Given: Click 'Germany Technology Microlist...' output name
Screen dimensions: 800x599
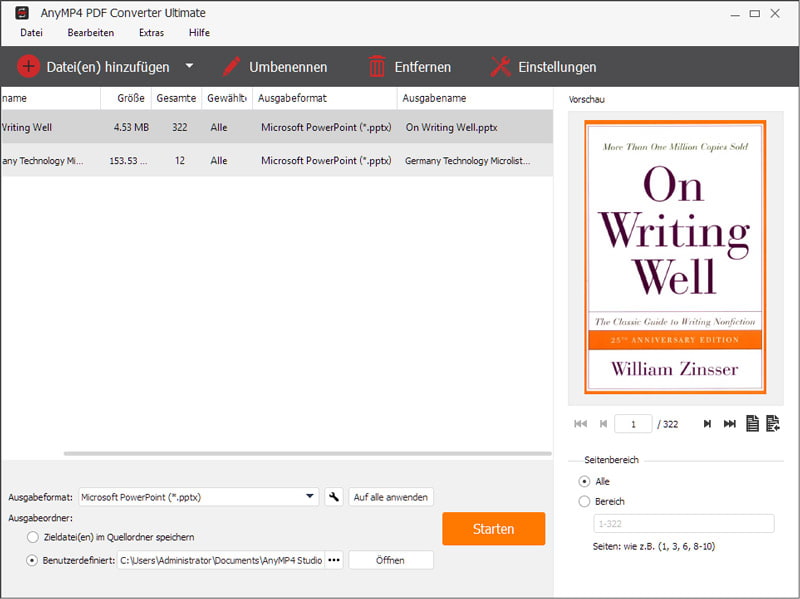Looking at the screenshot, I should pyautogui.click(x=467, y=160).
